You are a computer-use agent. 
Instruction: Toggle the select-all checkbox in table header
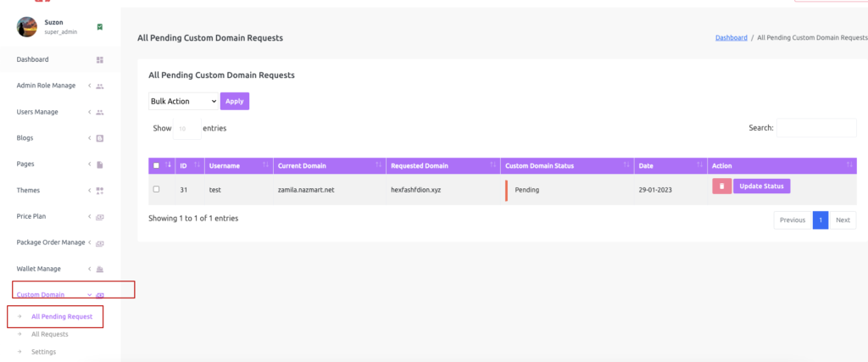[x=156, y=165]
